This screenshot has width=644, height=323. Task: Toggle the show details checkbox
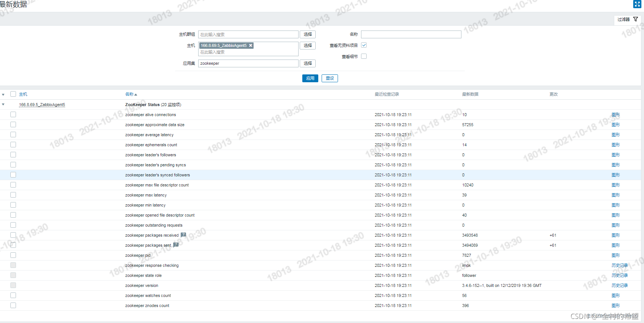[364, 56]
